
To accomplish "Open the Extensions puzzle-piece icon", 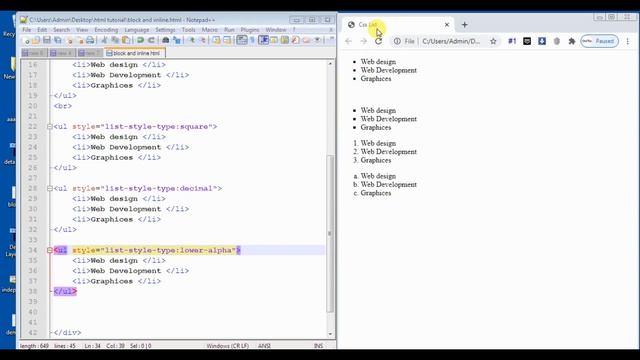I will [x=572, y=41].
